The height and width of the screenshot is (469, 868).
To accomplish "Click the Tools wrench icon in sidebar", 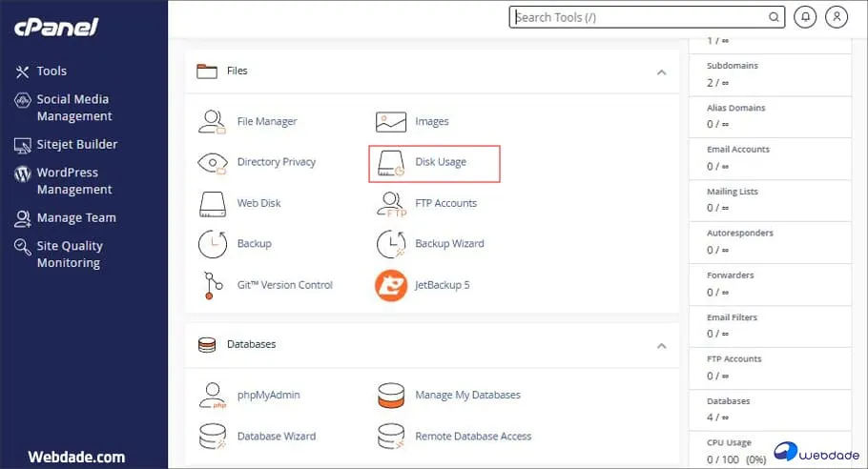I will click(22, 71).
